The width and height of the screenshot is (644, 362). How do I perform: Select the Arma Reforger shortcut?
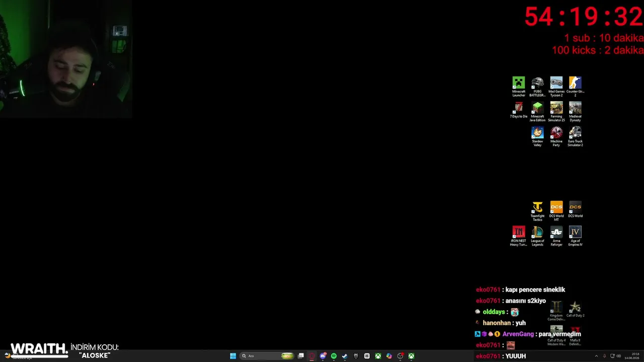[x=556, y=236]
